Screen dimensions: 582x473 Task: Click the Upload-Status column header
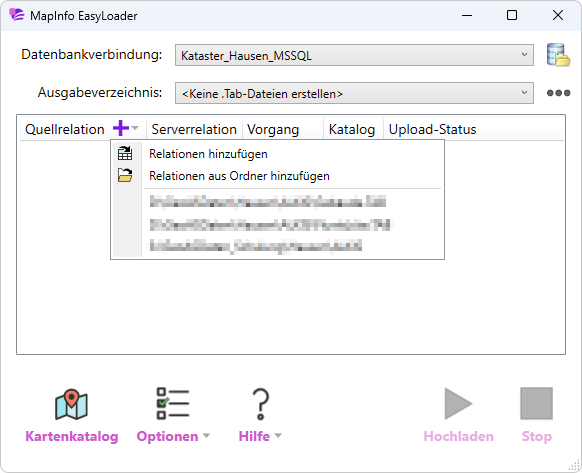[x=432, y=129]
